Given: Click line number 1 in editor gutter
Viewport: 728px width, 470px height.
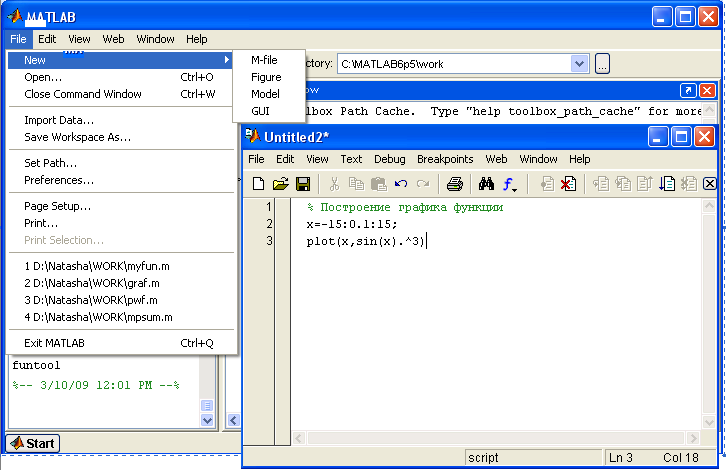Looking at the screenshot, I should click(268, 207).
